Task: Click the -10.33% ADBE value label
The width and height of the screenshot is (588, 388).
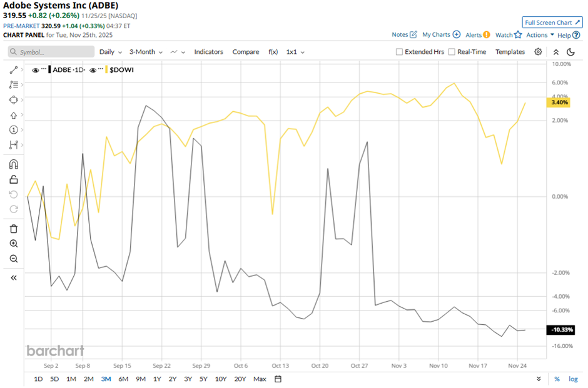Action: pos(560,330)
